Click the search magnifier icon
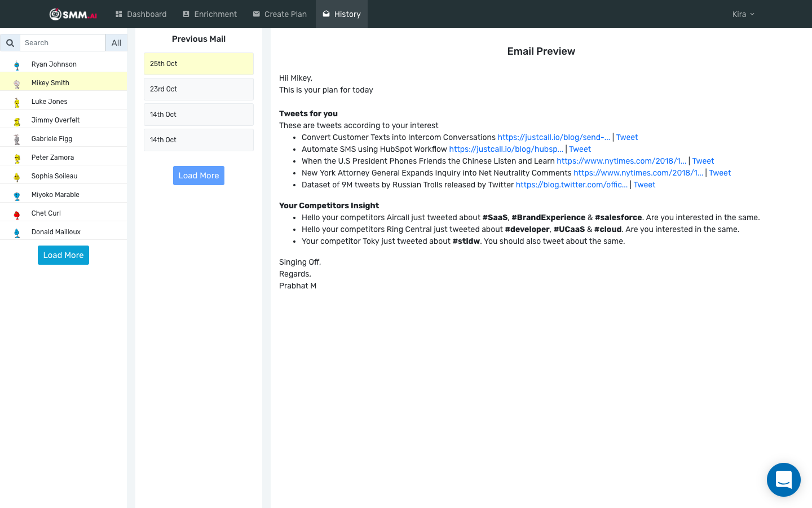 tap(10, 43)
